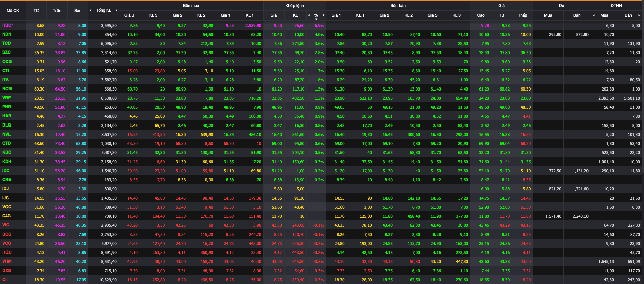Open the BCM ticker symbol
Screen dimensions: 644x284
pyautogui.click(x=7, y=89)
